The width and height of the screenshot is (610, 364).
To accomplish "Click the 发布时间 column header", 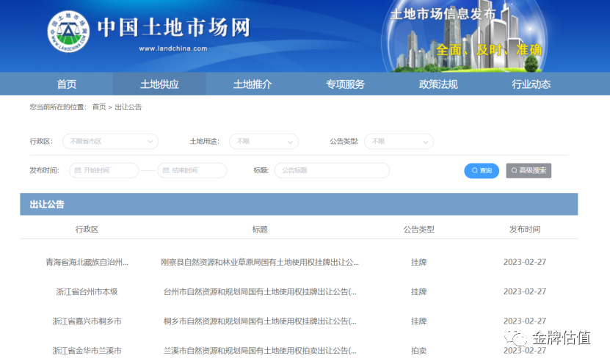I will point(525,230).
